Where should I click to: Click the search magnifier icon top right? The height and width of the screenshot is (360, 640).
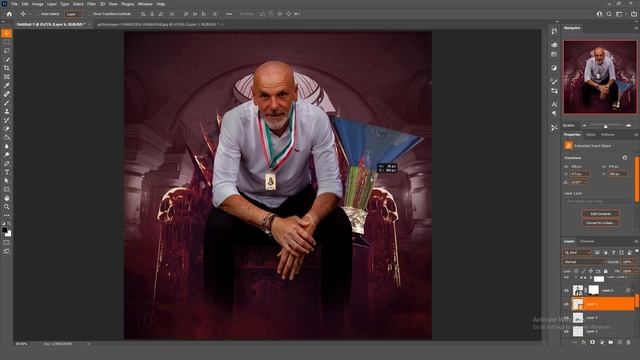pyautogui.click(x=609, y=14)
